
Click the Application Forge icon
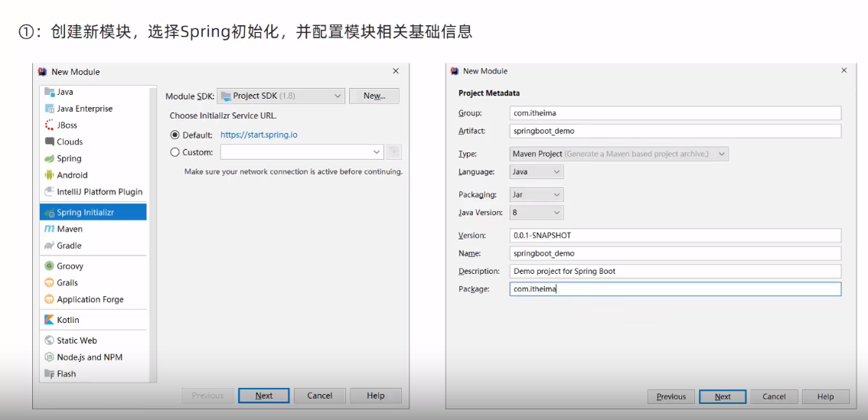(x=49, y=299)
